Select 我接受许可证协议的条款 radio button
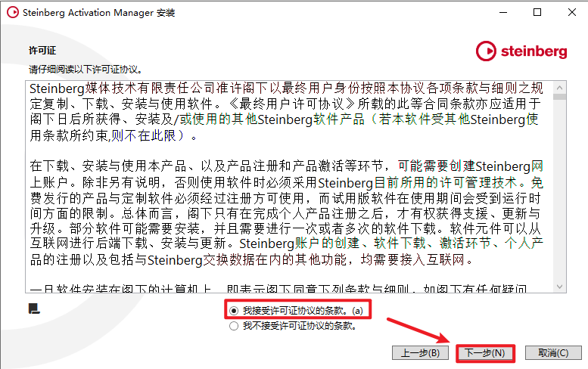 [x=234, y=311]
